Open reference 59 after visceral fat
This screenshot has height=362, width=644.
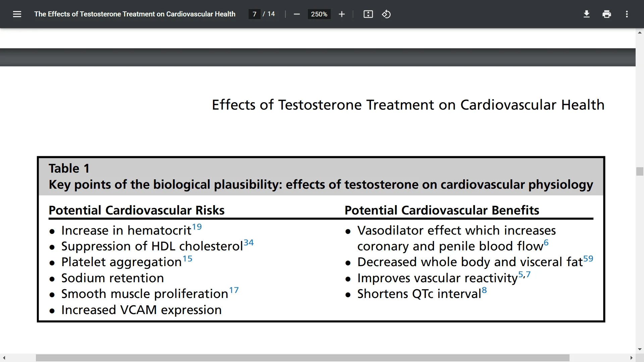tap(588, 259)
